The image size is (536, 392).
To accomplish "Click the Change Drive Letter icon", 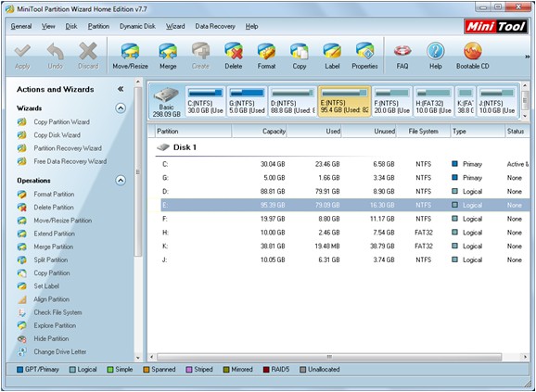I will pyautogui.click(x=22, y=352).
